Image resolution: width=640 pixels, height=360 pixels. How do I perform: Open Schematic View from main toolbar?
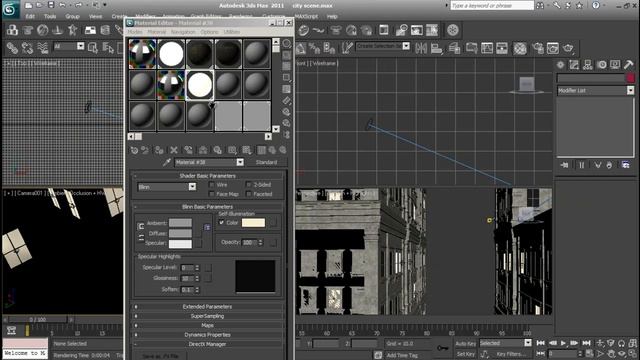[502, 48]
